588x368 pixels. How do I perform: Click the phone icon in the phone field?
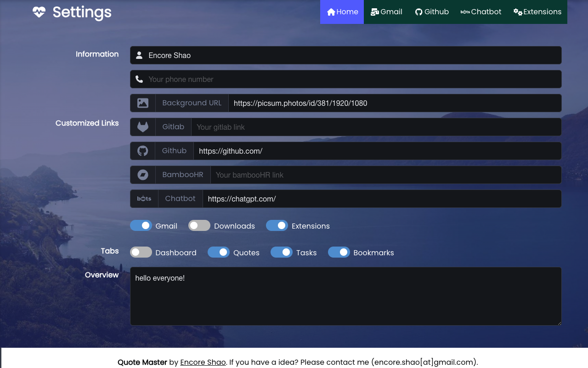(x=139, y=79)
